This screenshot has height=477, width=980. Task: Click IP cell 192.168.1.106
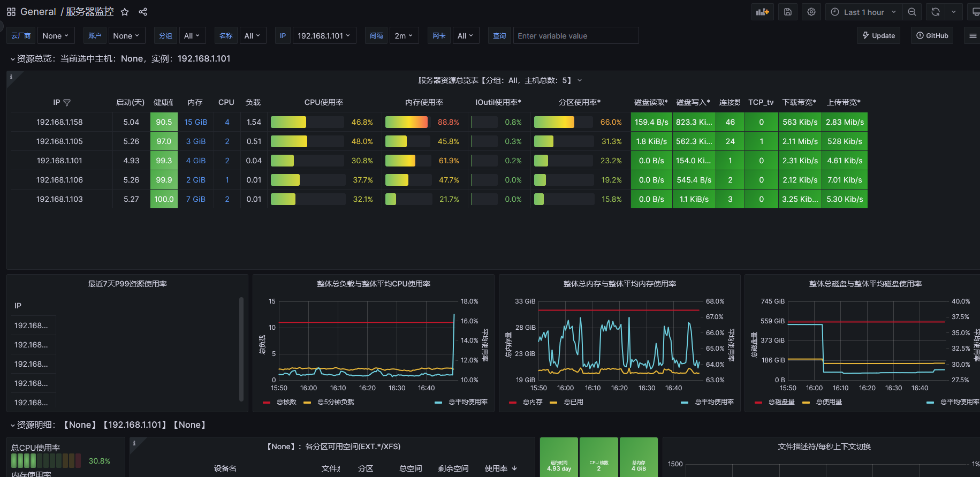(59, 180)
